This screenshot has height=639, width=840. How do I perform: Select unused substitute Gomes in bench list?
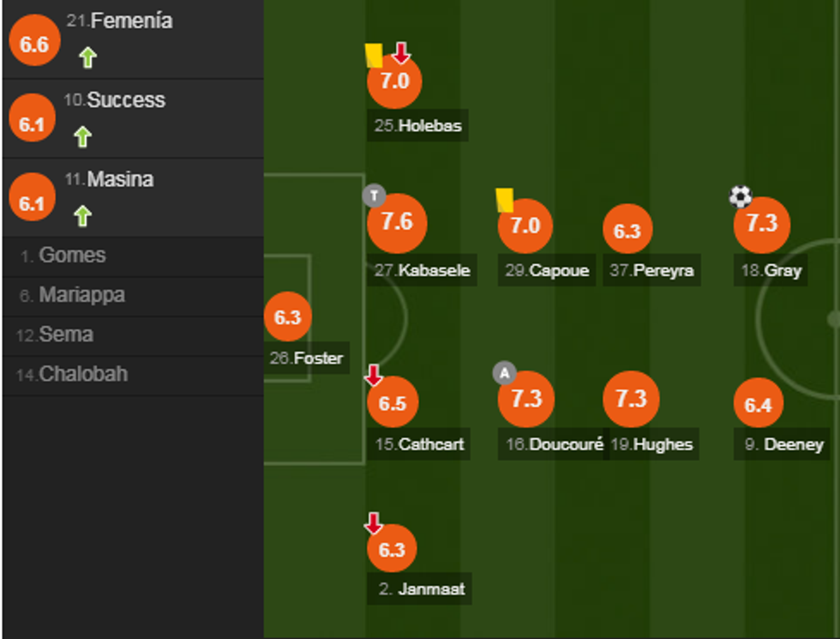coord(73,256)
